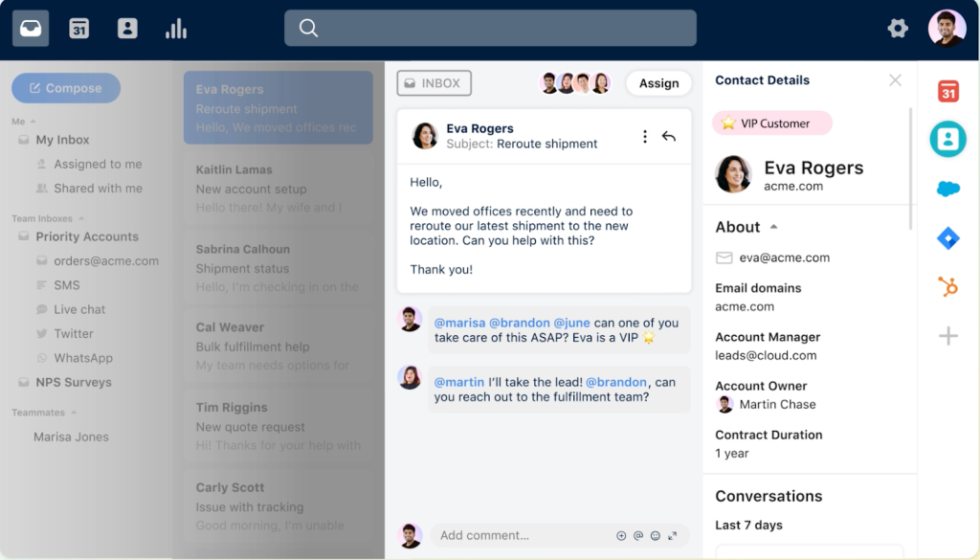Click the reply arrow on Eva's message

click(669, 137)
